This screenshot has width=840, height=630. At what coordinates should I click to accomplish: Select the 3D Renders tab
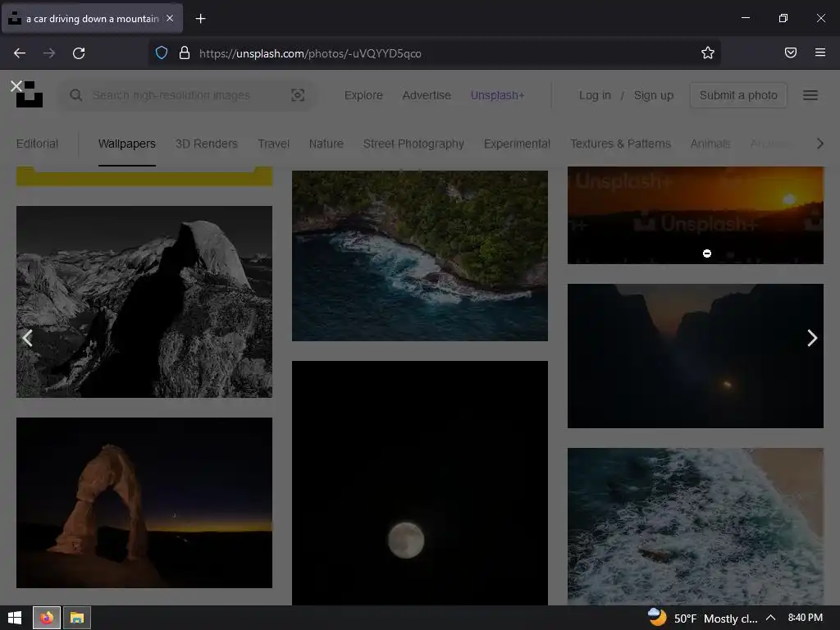point(206,144)
